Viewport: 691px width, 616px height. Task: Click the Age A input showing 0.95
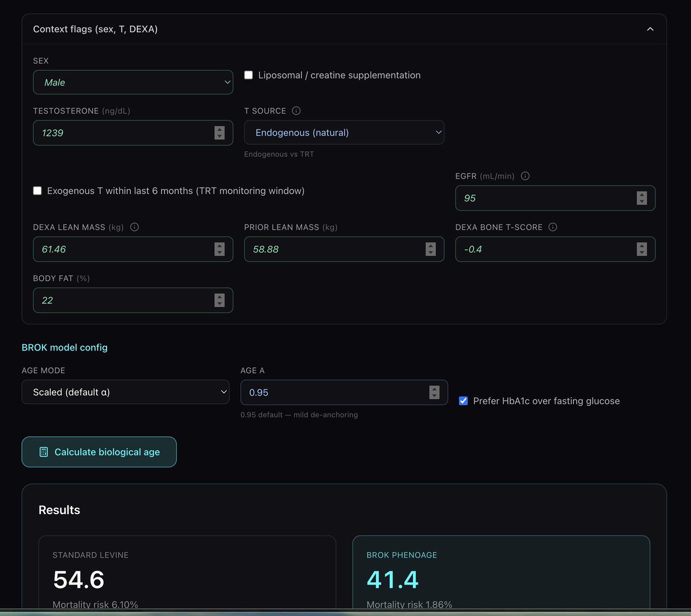344,392
